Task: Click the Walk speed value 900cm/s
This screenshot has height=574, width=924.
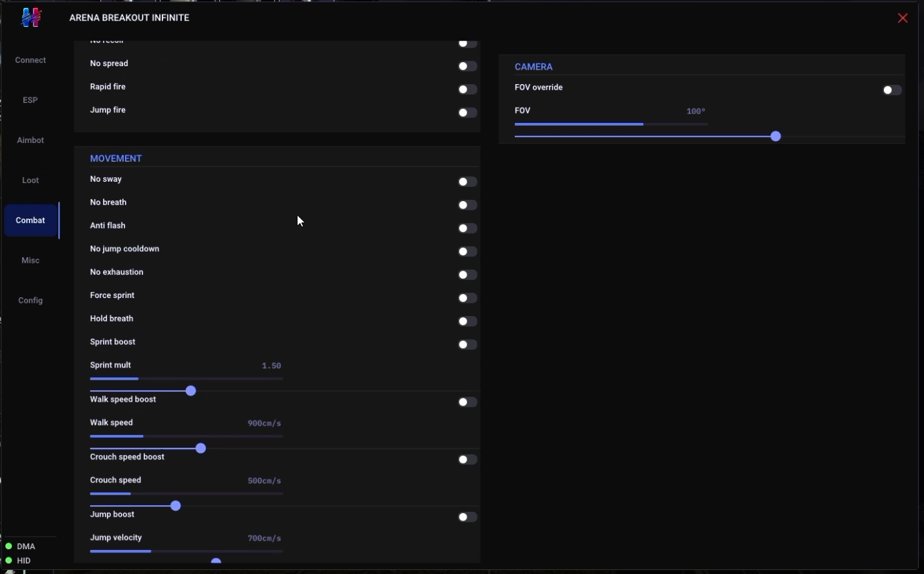Action: 264,424
